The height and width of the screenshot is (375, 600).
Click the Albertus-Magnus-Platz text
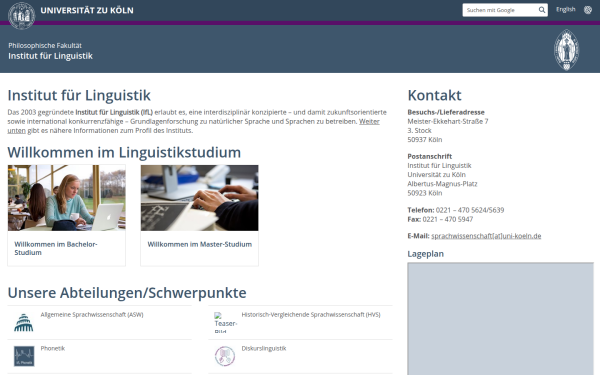click(442, 184)
